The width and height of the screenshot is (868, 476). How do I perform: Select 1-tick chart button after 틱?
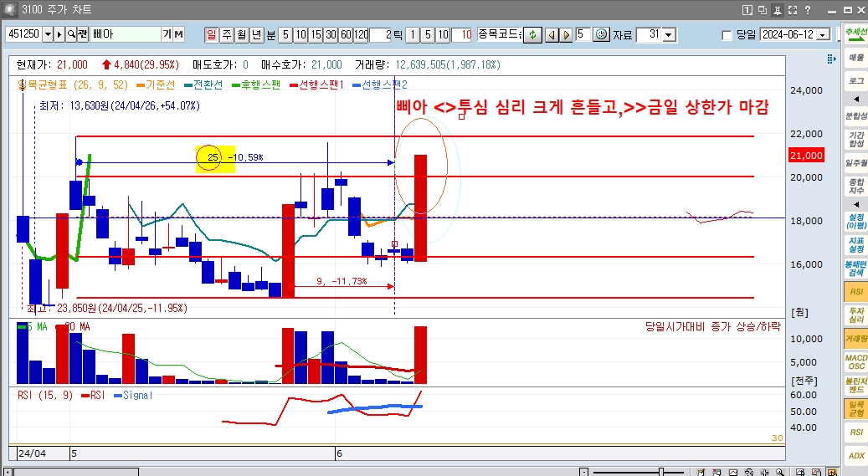[x=413, y=35]
